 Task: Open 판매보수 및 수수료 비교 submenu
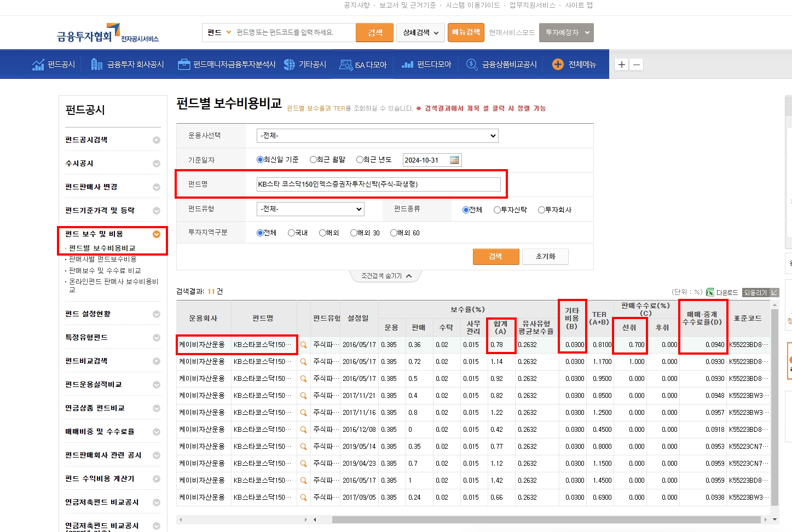(105, 270)
